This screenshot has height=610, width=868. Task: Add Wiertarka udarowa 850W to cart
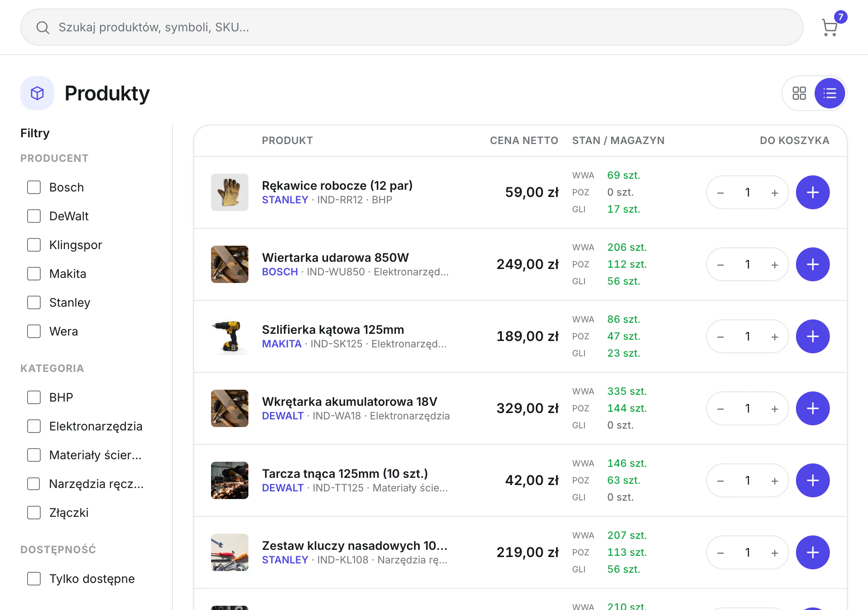(x=812, y=264)
